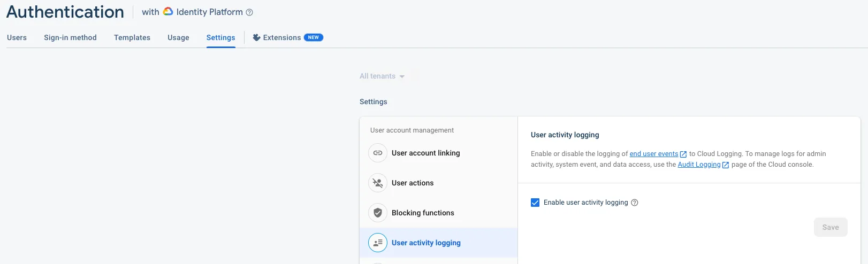868x264 pixels.
Task: Click the User activity logging sidebar icon
Action: click(378, 243)
